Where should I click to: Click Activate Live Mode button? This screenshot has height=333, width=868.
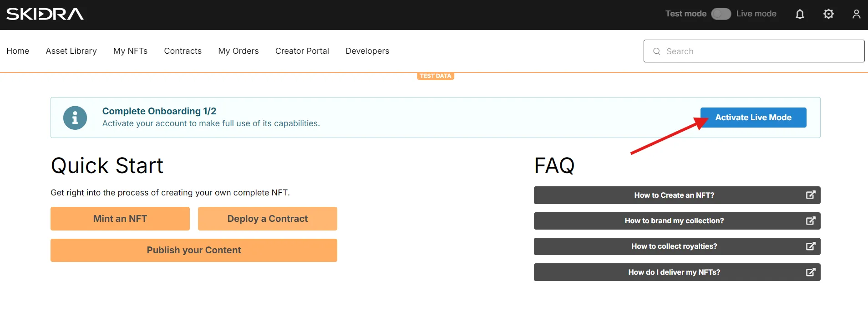click(x=753, y=118)
